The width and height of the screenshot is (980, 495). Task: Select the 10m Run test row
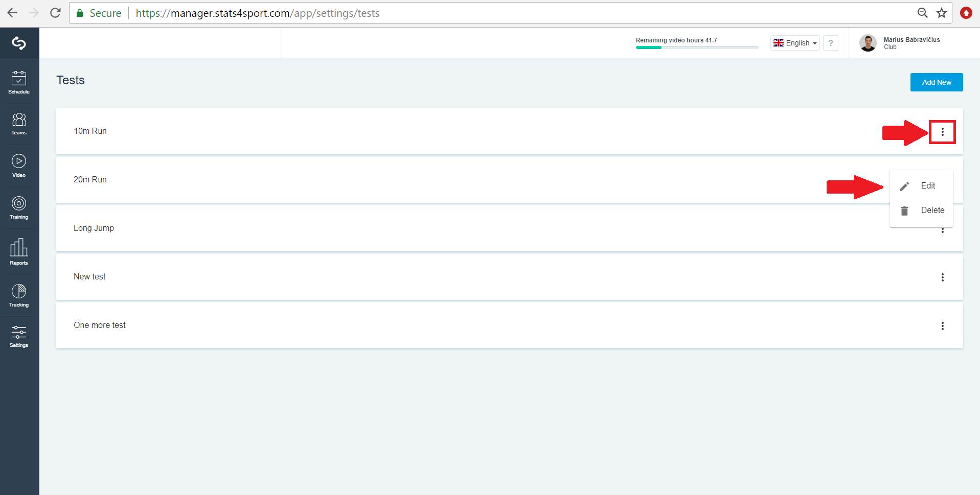(509, 131)
